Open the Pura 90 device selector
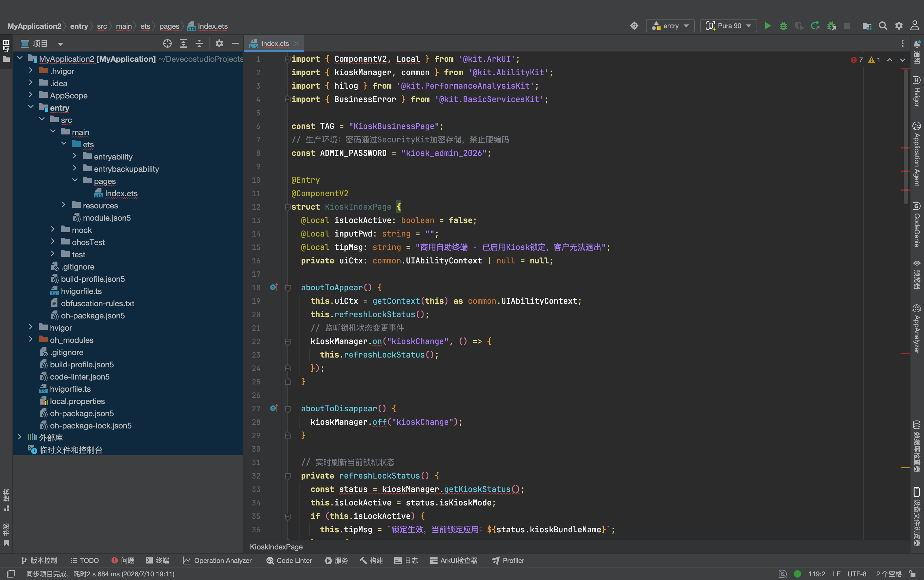The height and width of the screenshot is (580, 924). click(728, 26)
